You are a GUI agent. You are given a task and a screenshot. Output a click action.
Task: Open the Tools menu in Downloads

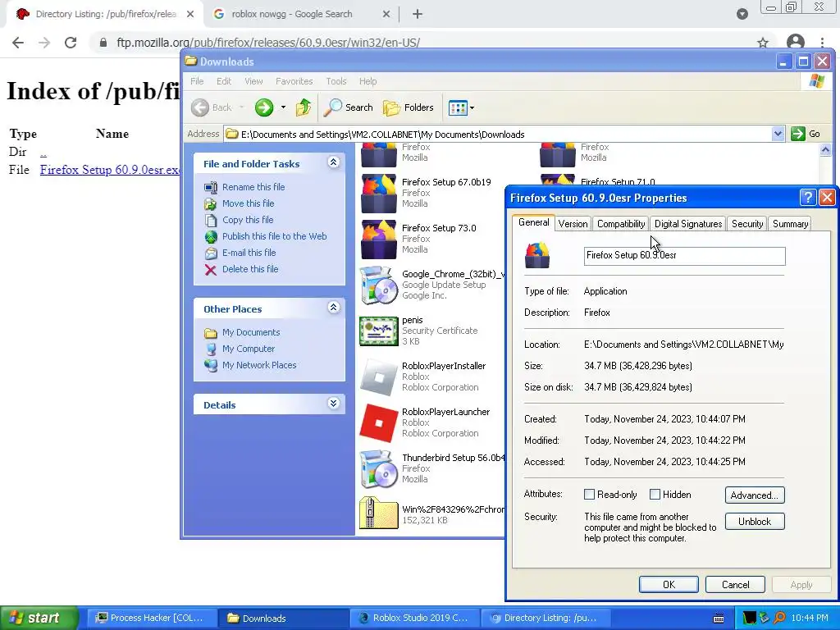pyautogui.click(x=336, y=81)
